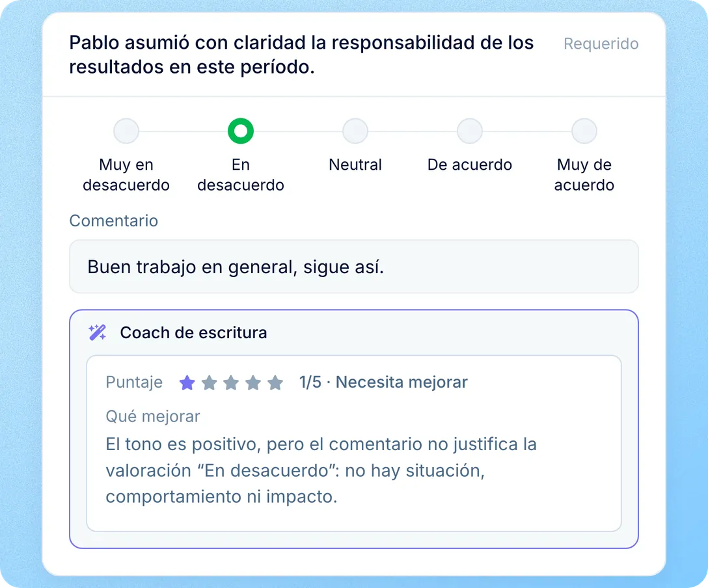This screenshot has height=588, width=708.
Task: Click the fourth gray star in Puntaje
Action: [253, 382]
